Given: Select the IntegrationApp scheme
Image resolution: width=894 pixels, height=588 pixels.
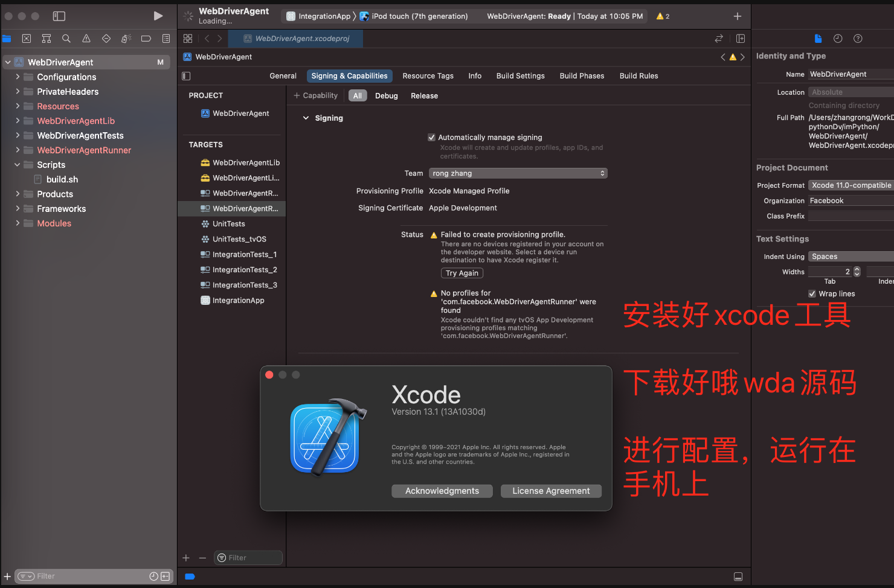Looking at the screenshot, I should point(318,16).
